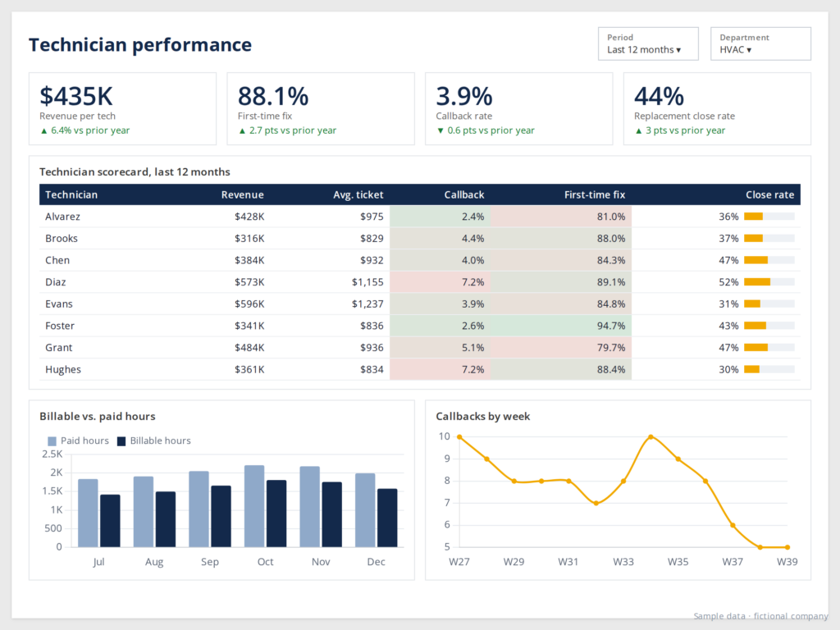Click the peak callbacks point at W34
Screen dimensions: 840x630
tap(651, 437)
